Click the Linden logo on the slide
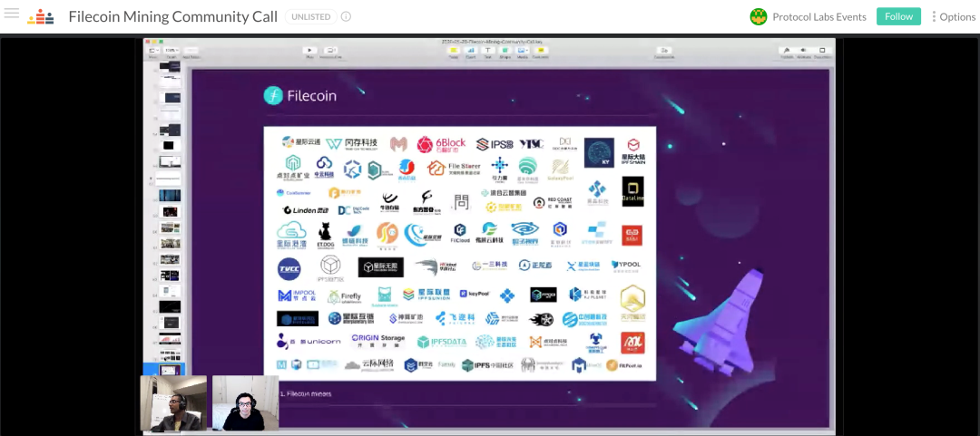 (x=306, y=210)
